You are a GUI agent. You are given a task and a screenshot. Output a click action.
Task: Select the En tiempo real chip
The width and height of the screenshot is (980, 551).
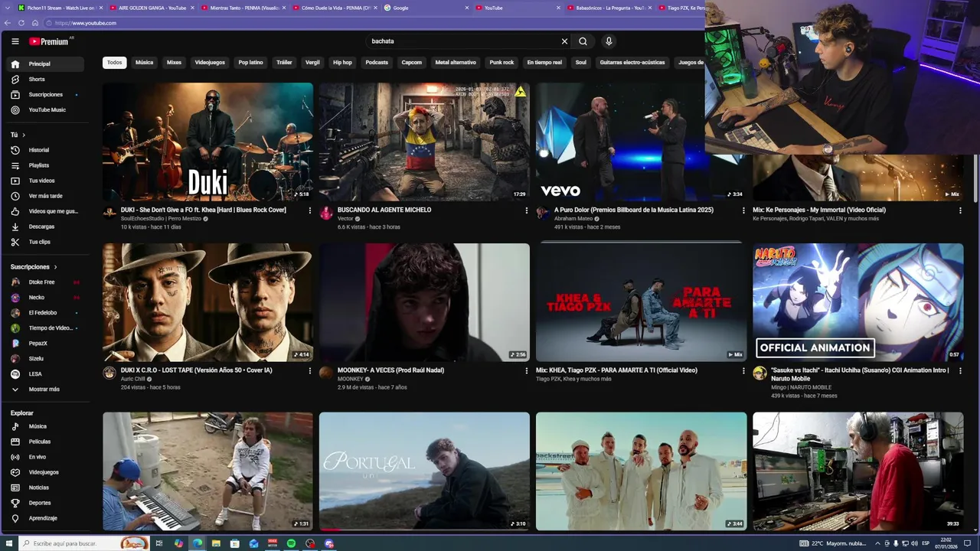point(544,63)
